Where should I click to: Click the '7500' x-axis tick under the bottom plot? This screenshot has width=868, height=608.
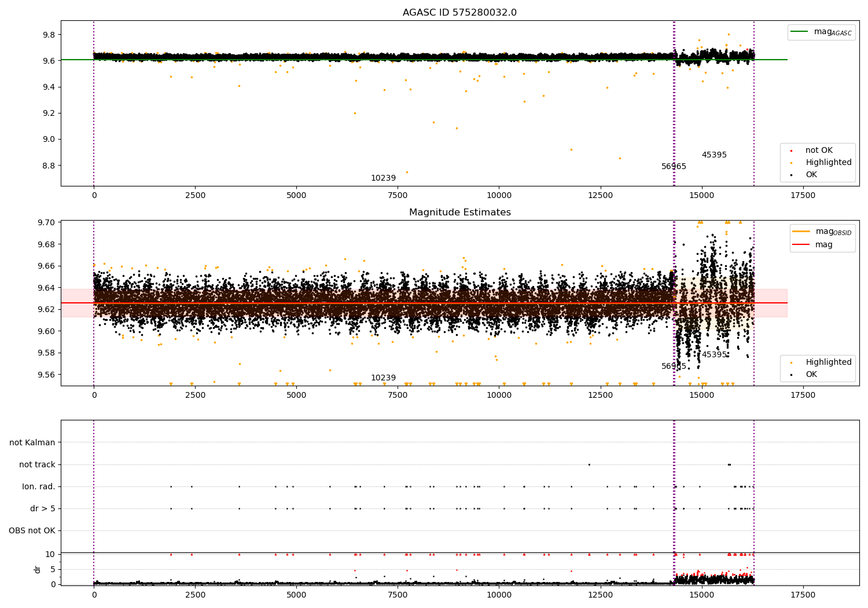coord(398,595)
